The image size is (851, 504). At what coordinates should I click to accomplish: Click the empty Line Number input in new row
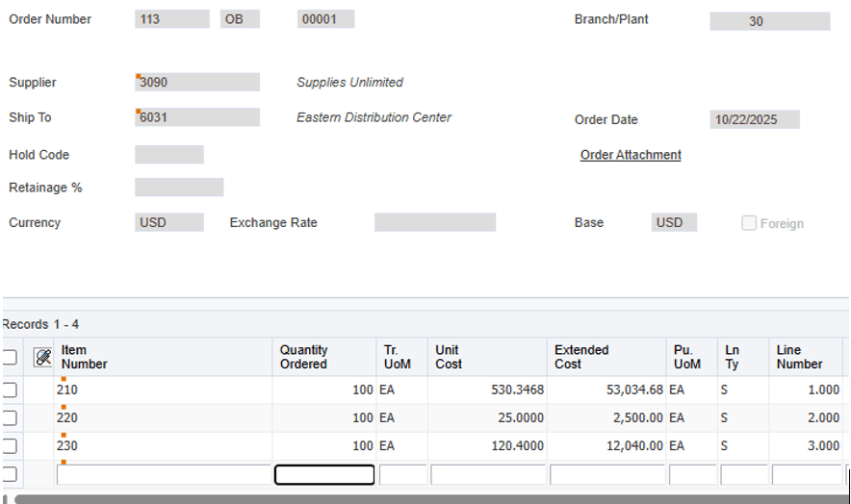[x=807, y=475]
